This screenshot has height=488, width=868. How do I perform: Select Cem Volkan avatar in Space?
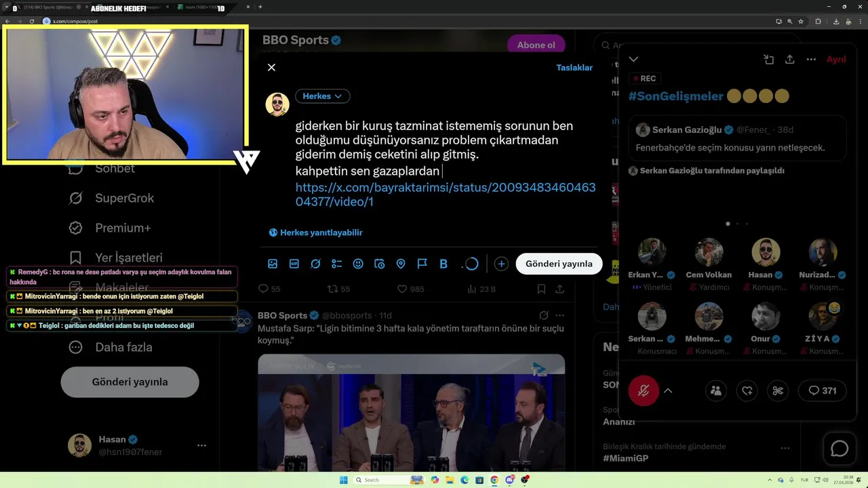coord(709,252)
